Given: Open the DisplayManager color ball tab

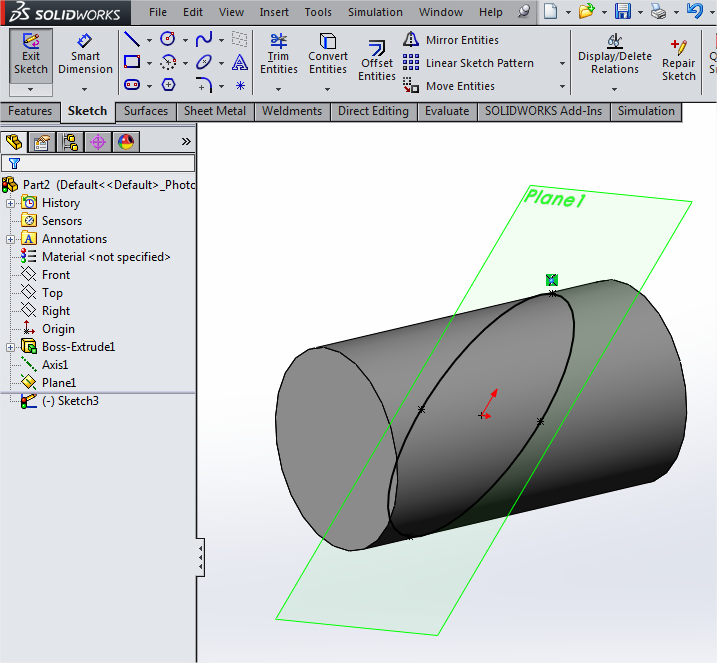Looking at the screenshot, I should click(126, 142).
